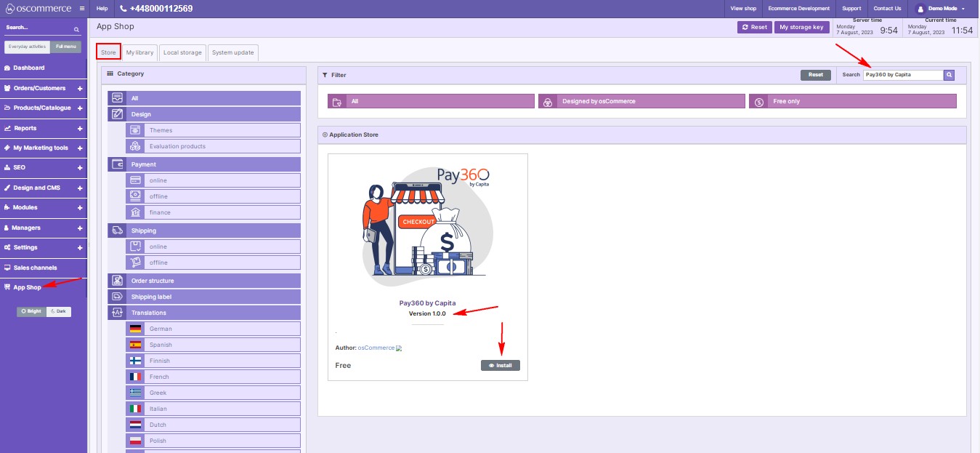This screenshot has width=980, height=453.
Task: Select the finance bank icon under Payment
Action: click(x=134, y=212)
